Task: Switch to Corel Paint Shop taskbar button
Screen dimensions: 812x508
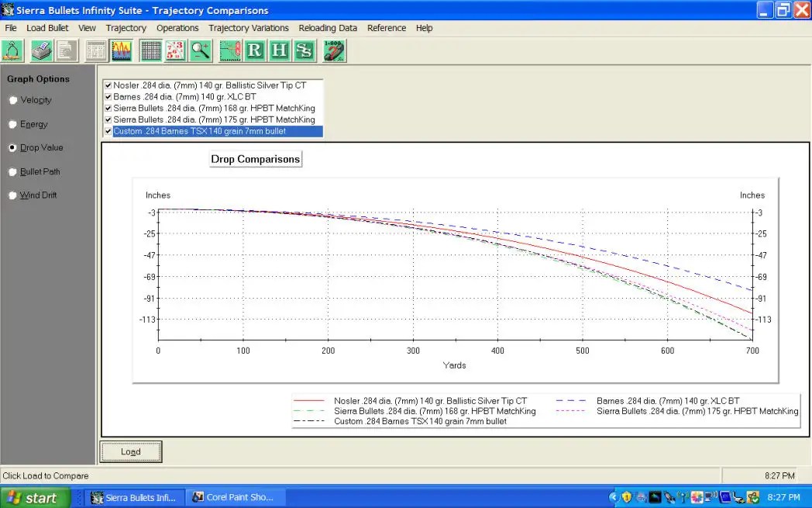Action: (x=234, y=498)
